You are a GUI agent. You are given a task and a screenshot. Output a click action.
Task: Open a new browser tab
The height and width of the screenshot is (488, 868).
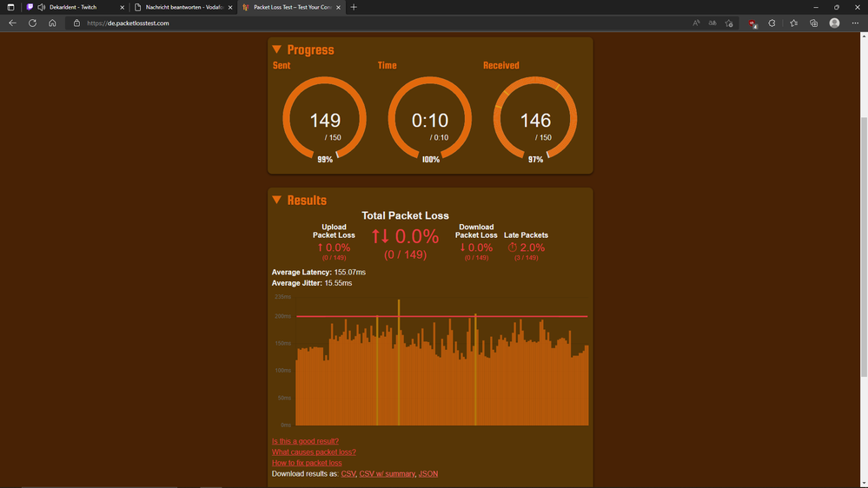pos(354,7)
